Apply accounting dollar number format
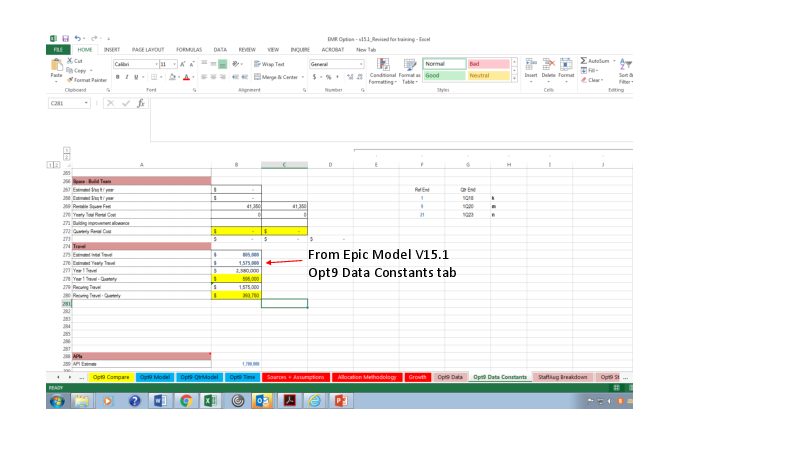The image size is (800, 450). [x=314, y=77]
